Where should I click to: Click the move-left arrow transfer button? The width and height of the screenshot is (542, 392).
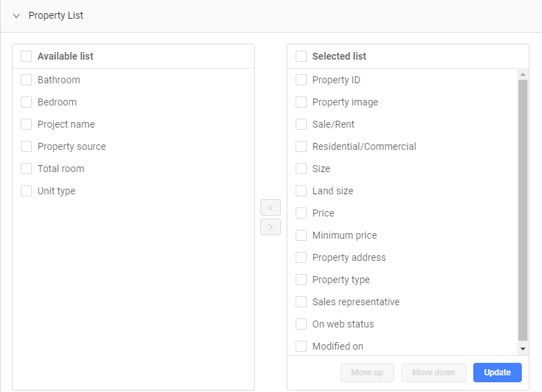(x=271, y=207)
